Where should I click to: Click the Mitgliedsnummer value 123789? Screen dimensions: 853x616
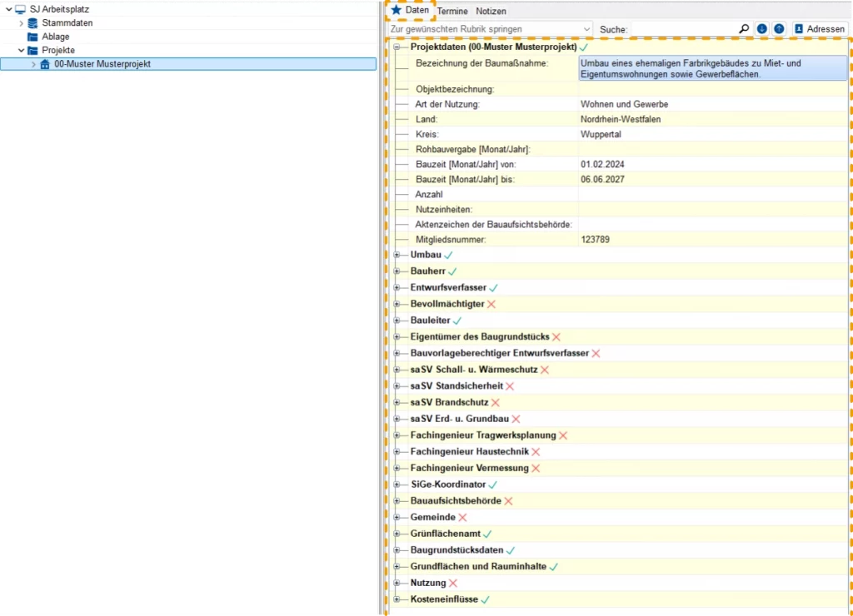[595, 240]
